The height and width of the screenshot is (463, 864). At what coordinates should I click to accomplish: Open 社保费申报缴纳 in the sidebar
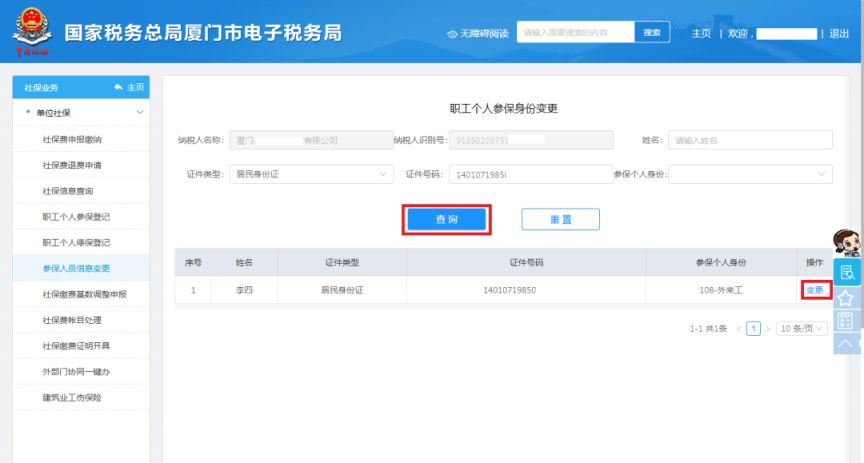pos(72,139)
